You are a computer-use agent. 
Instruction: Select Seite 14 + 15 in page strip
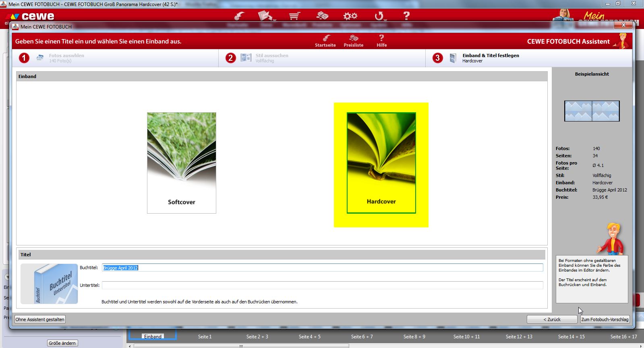(571, 337)
